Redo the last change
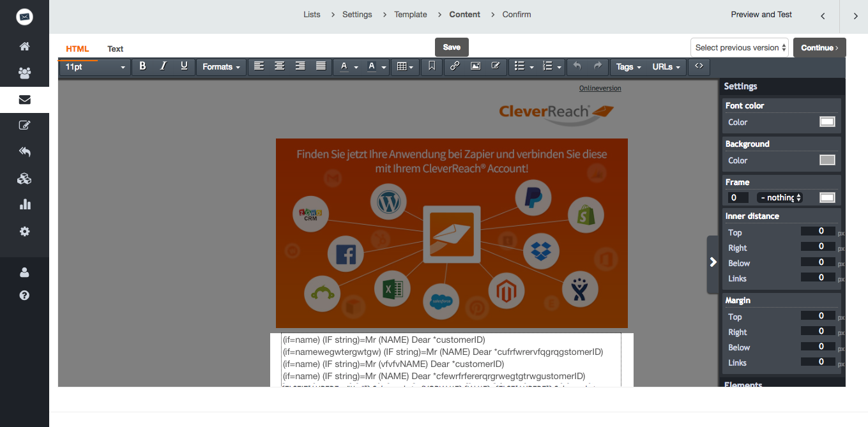The height and width of the screenshot is (427, 868). click(x=598, y=66)
